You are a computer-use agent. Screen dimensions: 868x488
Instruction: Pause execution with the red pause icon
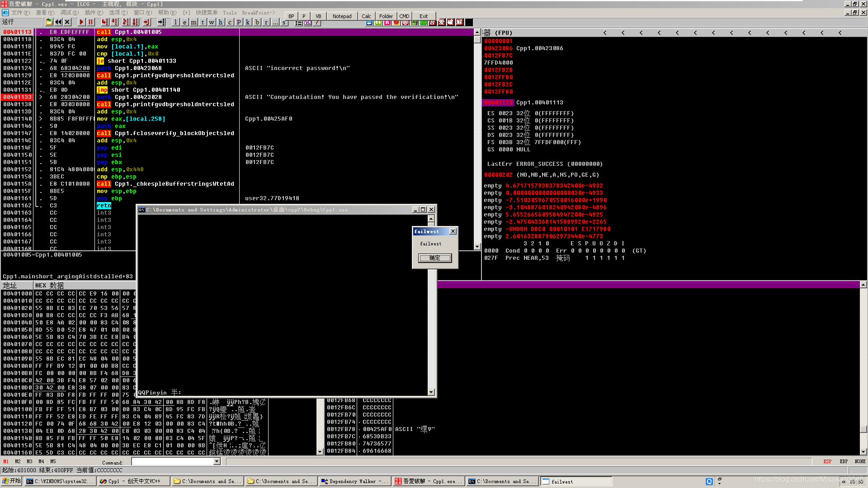(90, 22)
